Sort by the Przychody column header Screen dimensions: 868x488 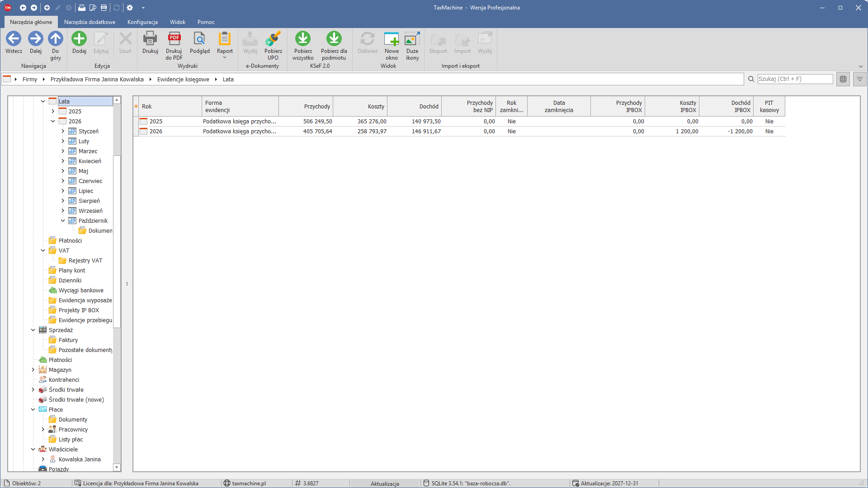[306, 106]
